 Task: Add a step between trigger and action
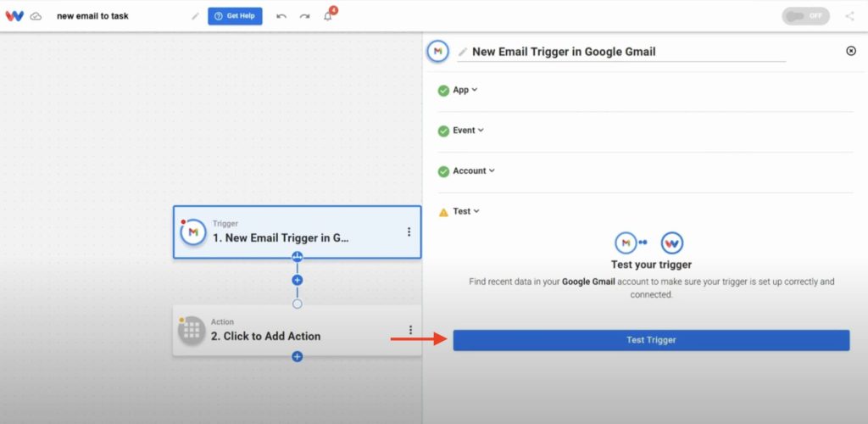(298, 280)
